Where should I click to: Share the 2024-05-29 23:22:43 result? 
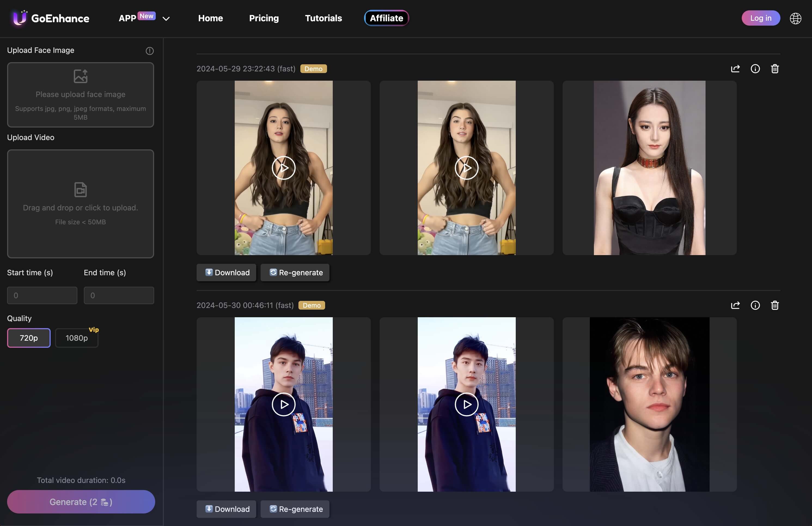point(735,69)
